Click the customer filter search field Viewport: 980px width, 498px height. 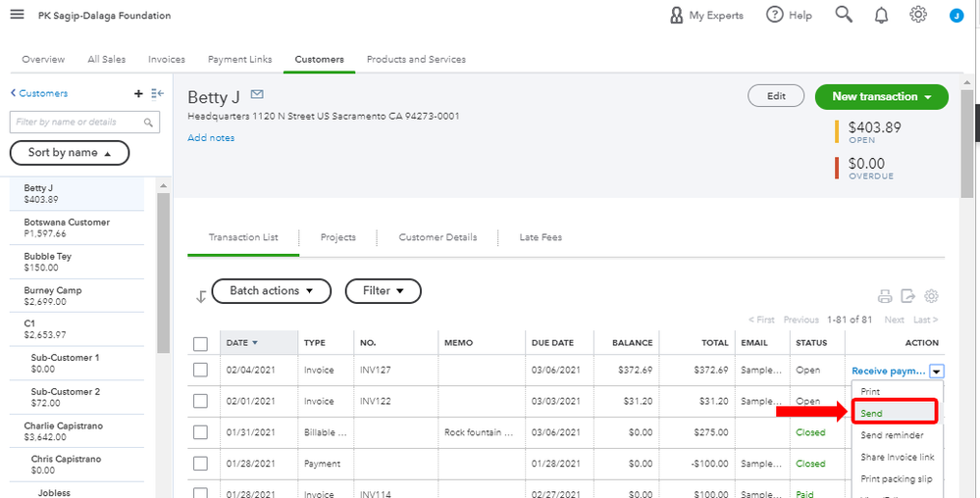pos(78,122)
